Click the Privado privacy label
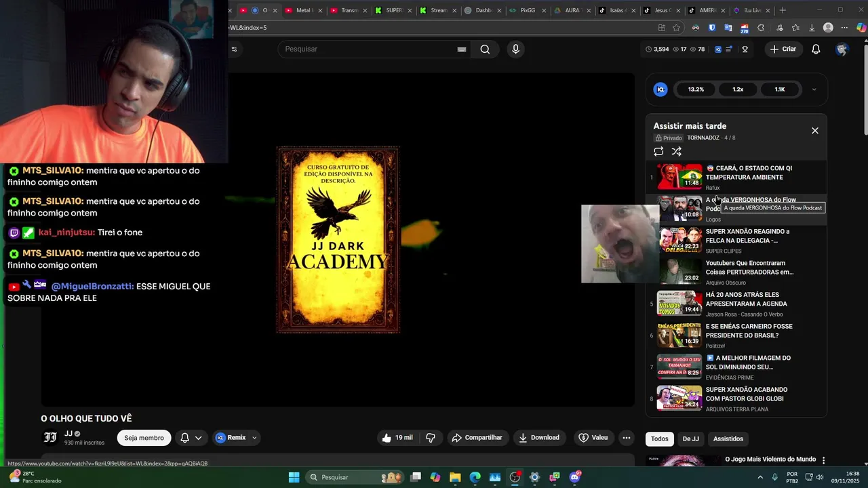Screen dimensions: 868x488 (x=669, y=138)
